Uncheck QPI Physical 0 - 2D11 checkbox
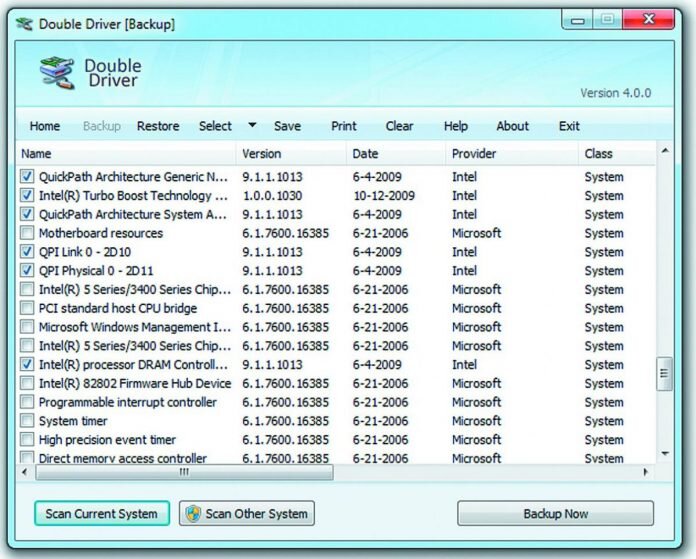This screenshot has height=559, width=696. click(27, 270)
